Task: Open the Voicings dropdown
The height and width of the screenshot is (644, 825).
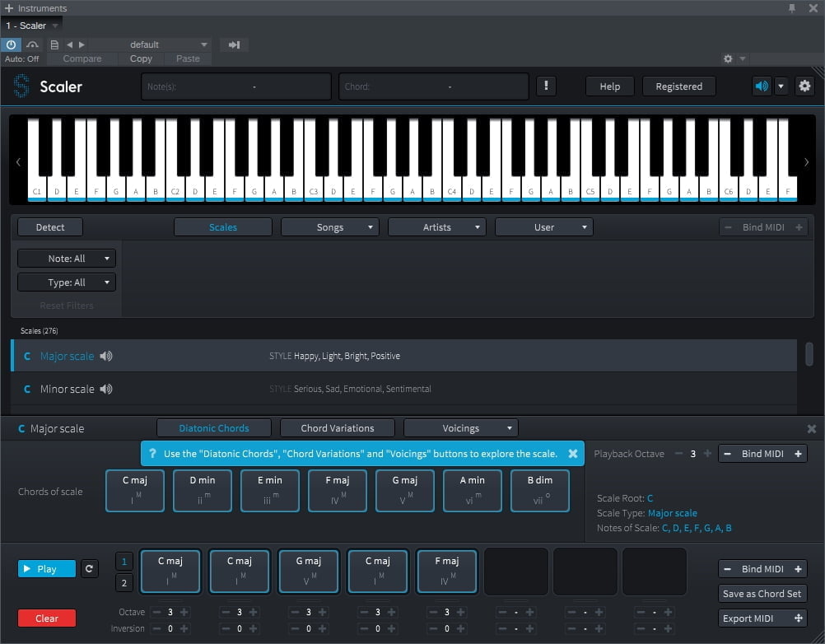Action: tap(461, 428)
